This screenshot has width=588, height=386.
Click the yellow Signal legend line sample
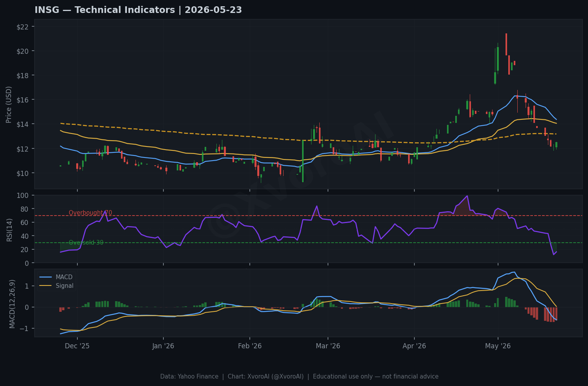point(46,286)
